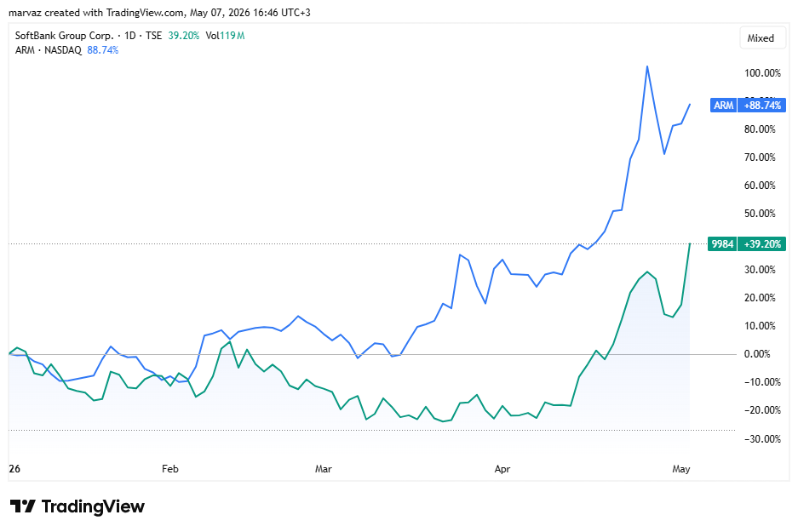Click the Feb date label
This screenshot has height=532, width=798.
click(x=170, y=469)
